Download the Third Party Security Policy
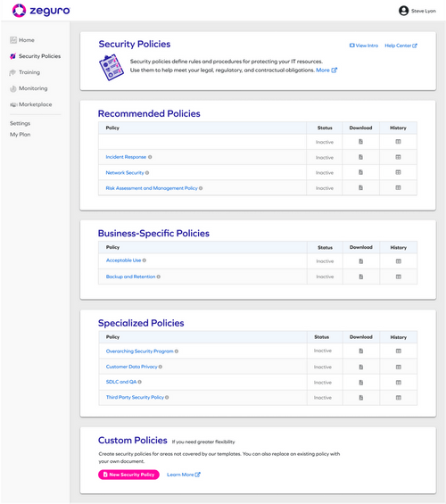Image resolution: width=446 pixels, height=504 pixels. point(361,398)
